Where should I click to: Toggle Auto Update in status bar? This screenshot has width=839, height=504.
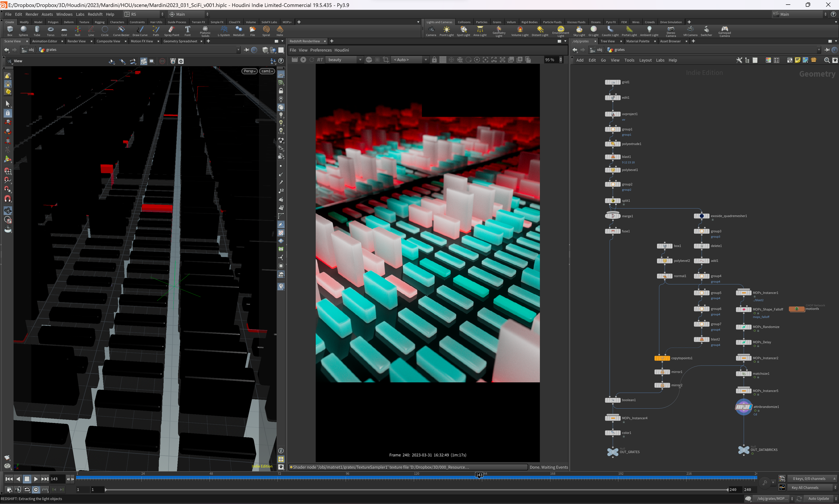818,499
